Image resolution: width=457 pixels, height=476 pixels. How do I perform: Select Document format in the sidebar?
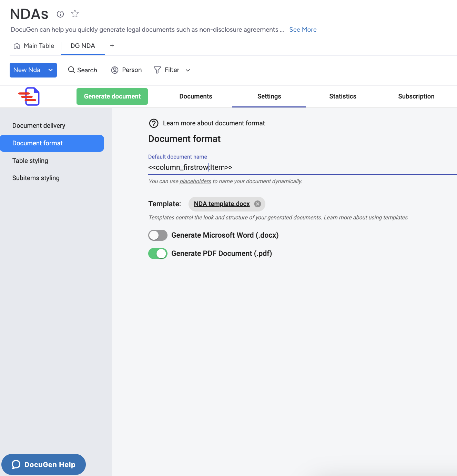(52, 143)
